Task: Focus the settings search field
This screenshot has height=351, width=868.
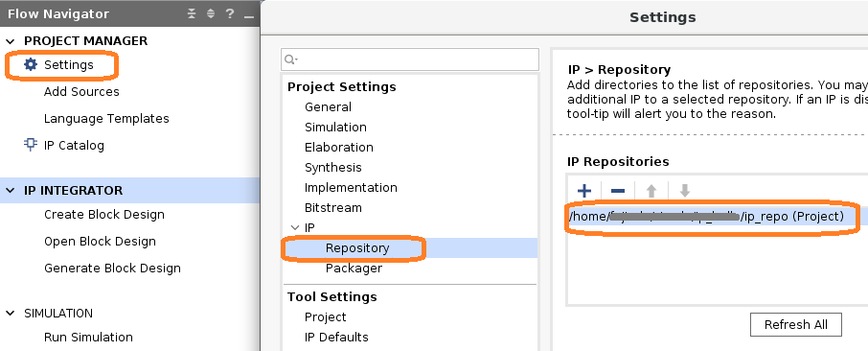Action: [410, 59]
